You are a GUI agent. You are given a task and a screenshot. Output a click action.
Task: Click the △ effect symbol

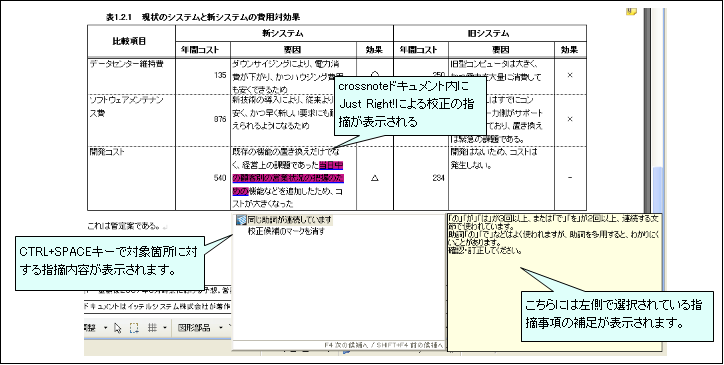[374, 178]
